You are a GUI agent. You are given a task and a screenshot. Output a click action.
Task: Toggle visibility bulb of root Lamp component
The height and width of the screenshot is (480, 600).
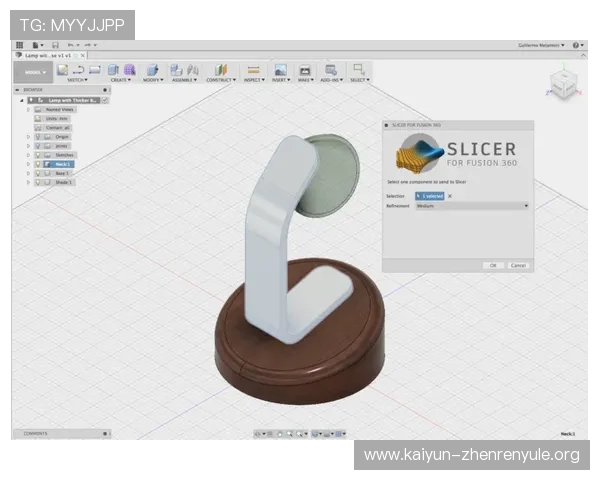[x=31, y=100]
